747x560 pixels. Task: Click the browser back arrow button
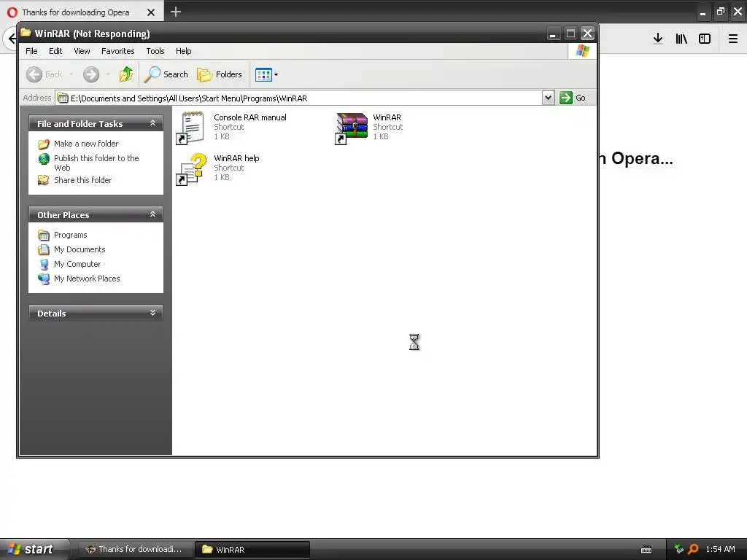12,39
